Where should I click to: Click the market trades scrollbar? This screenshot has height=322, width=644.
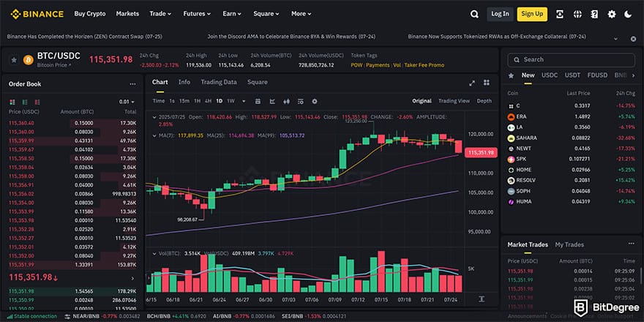pyautogui.click(x=640, y=276)
